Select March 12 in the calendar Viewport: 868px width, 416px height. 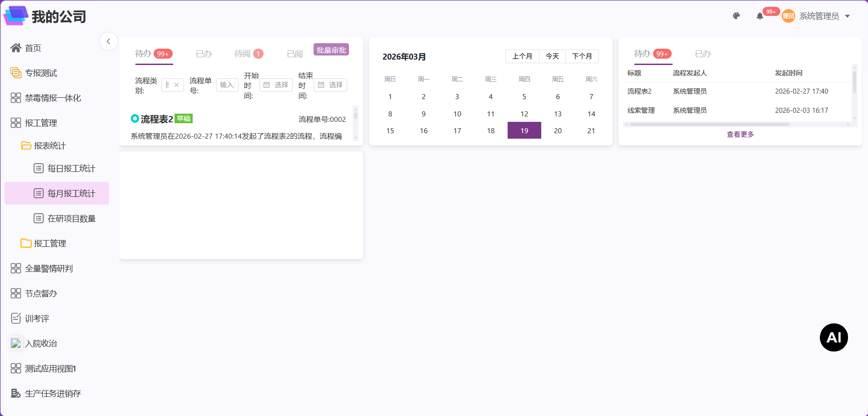524,114
